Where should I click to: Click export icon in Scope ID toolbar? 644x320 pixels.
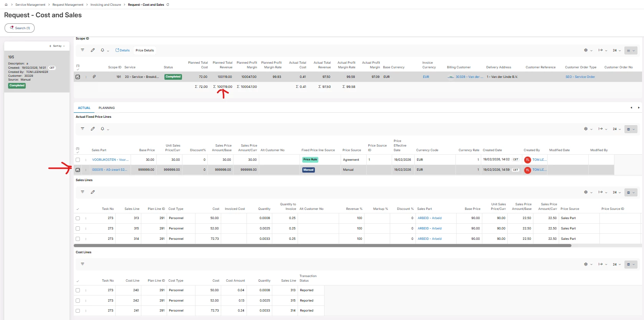click(x=601, y=50)
